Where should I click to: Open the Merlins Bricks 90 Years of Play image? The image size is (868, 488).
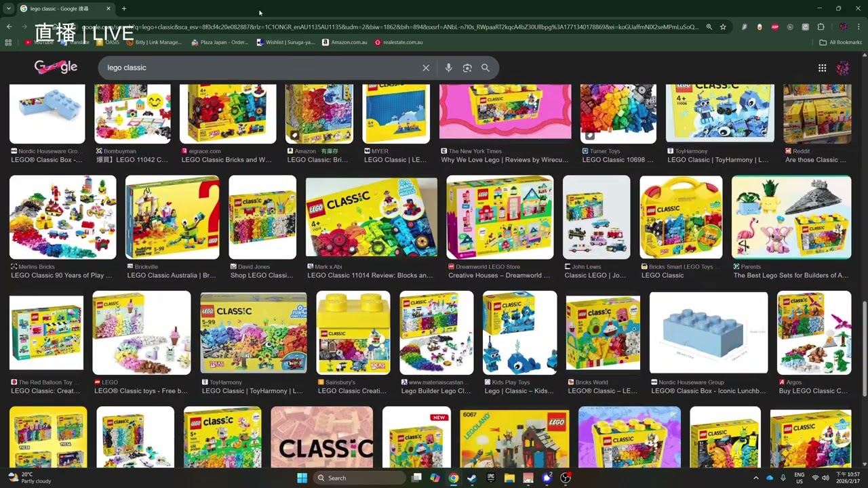(62, 217)
